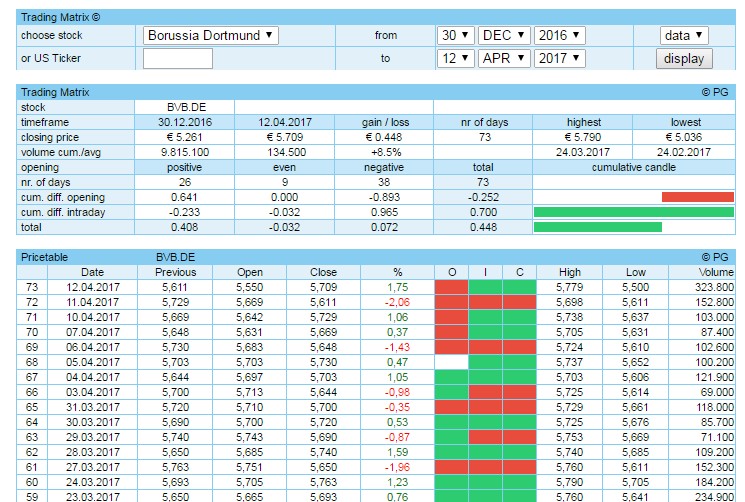The height and width of the screenshot is (502, 745).
Task: Open the from-day dropdown showing 30
Action: [x=455, y=35]
